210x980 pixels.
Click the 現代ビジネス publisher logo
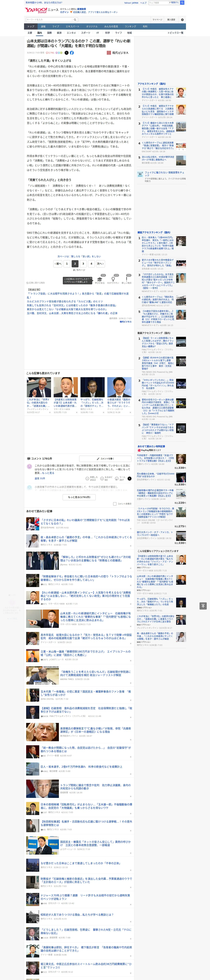117,53
